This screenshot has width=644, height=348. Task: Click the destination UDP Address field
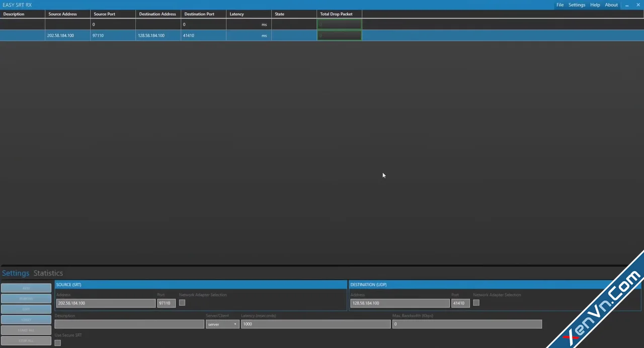coord(400,303)
